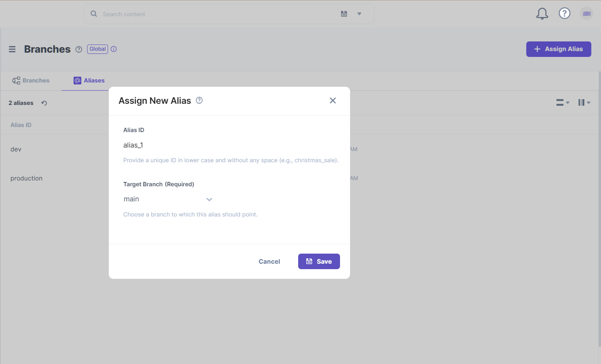Click the Alias ID input field
Image resolution: width=601 pixels, height=364 pixels.
pos(229,145)
